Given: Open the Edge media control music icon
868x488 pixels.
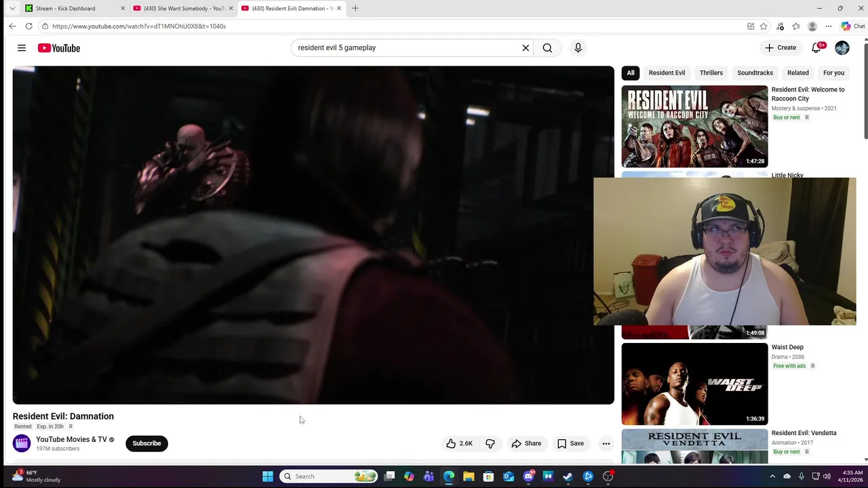Looking at the screenshot, I should 780,26.
